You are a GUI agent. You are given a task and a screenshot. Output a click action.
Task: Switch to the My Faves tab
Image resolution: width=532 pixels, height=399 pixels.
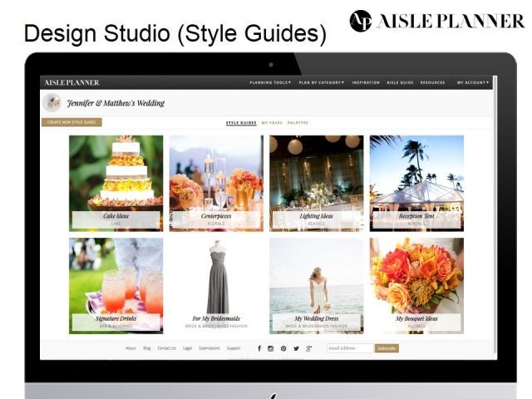(x=272, y=123)
